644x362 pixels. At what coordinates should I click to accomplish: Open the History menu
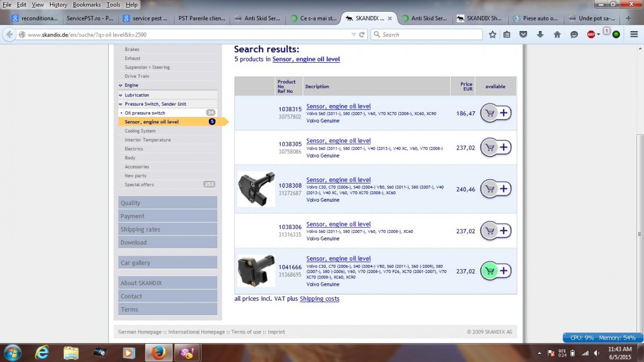(58, 4)
